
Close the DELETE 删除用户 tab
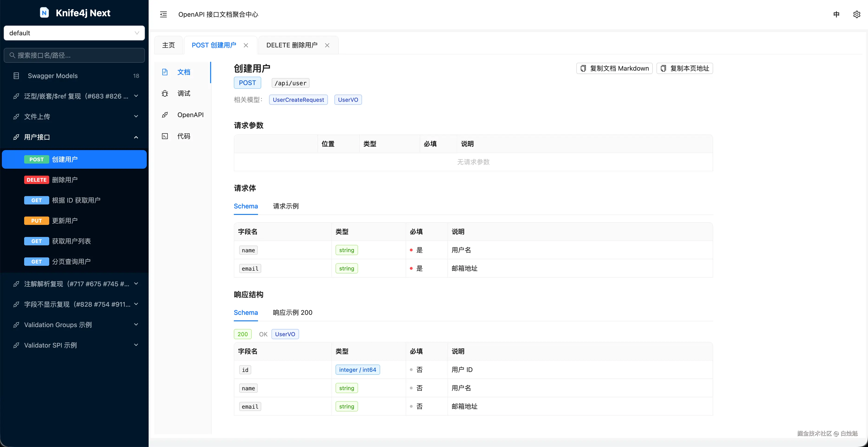tap(327, 45)
